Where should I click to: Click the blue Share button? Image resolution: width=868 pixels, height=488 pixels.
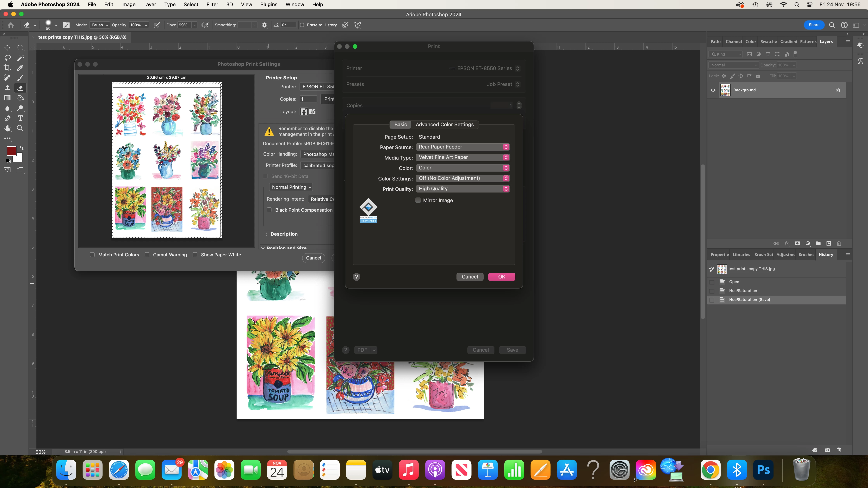click(x=814, y=25)
